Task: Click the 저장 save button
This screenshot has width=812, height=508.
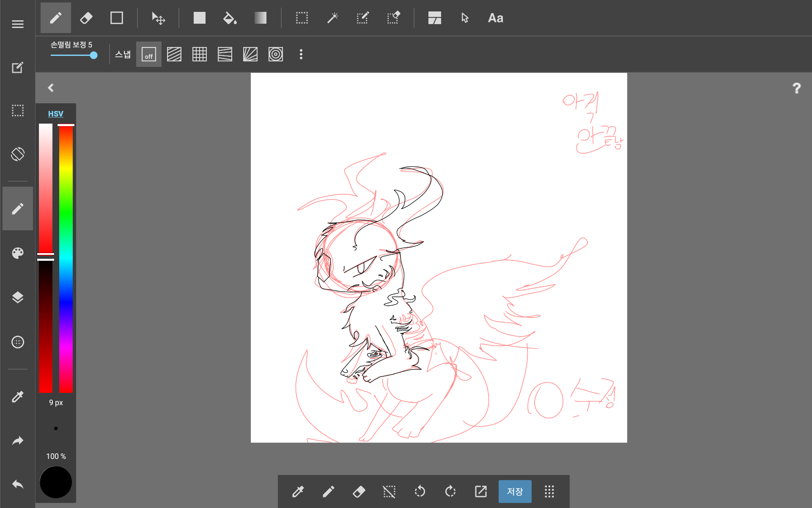Action: point(515,491)
